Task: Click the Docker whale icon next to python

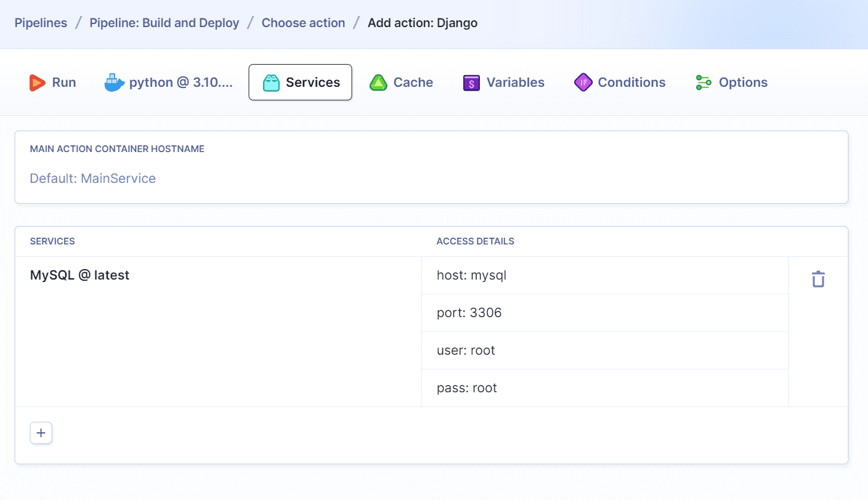Action: [x=113, y=82]
